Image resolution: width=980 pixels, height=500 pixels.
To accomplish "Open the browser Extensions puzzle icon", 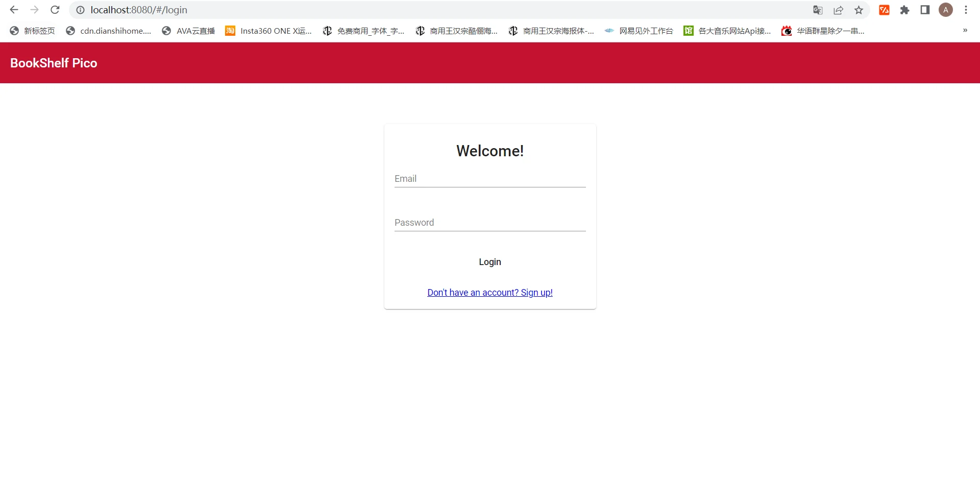I will 904,10.
